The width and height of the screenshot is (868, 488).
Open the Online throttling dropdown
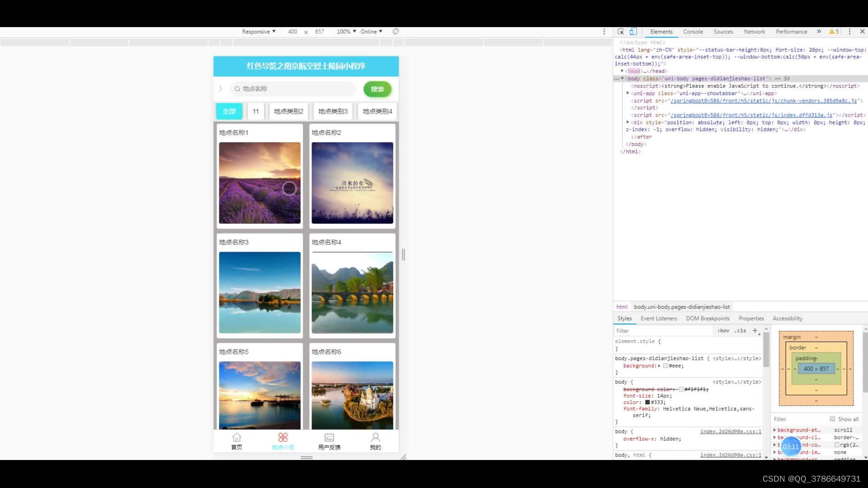(x=371, y=32)
